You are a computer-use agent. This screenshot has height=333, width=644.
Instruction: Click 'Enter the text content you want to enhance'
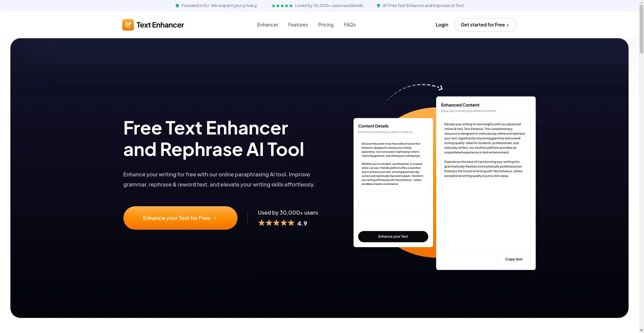click(x=385, y=132)
